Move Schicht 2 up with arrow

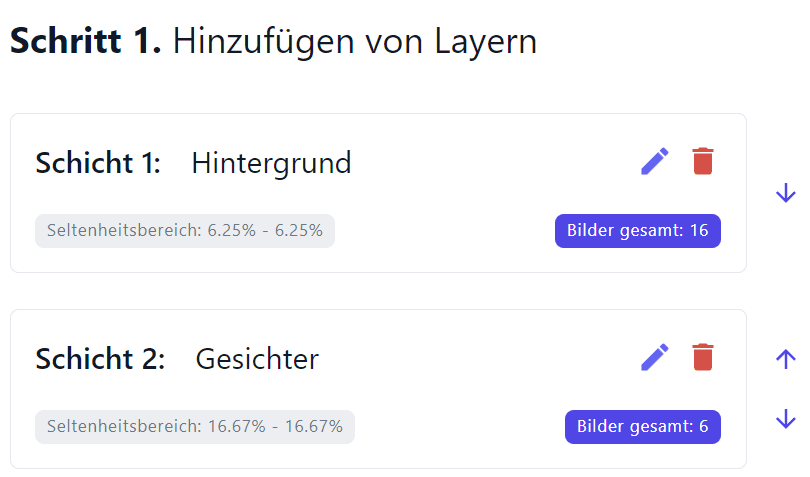785,359
